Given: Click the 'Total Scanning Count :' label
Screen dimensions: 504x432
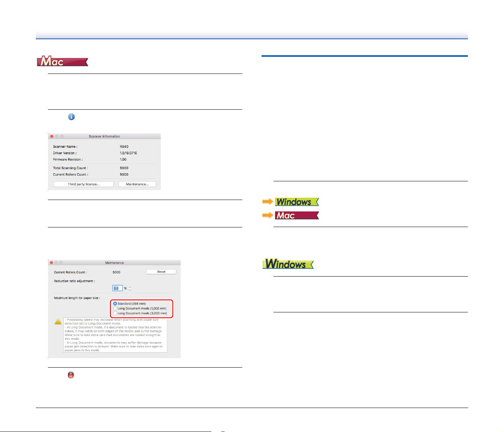Looking at the screenshot, I should point(70,168).
